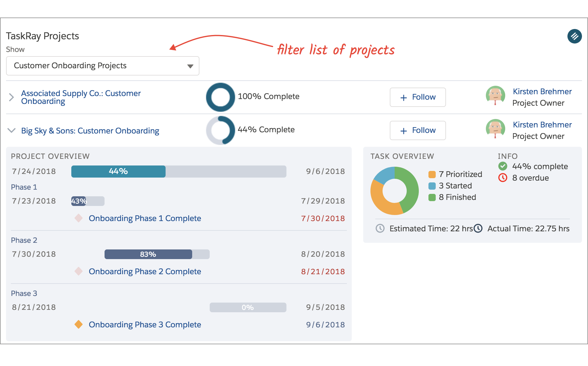This screenshot has height=366, width=588.
Task: Click the green Finished legend swatch
Action: [432, 197]
